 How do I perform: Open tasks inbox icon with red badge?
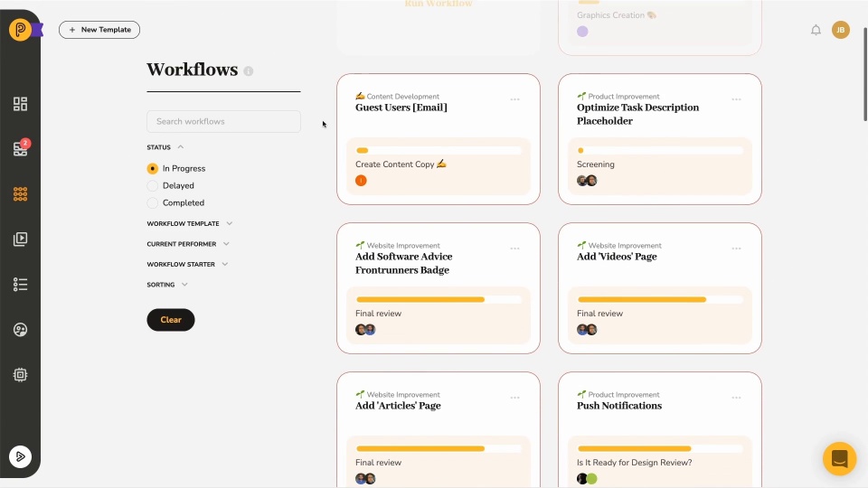pyautogui.click(x=21, y=148)
